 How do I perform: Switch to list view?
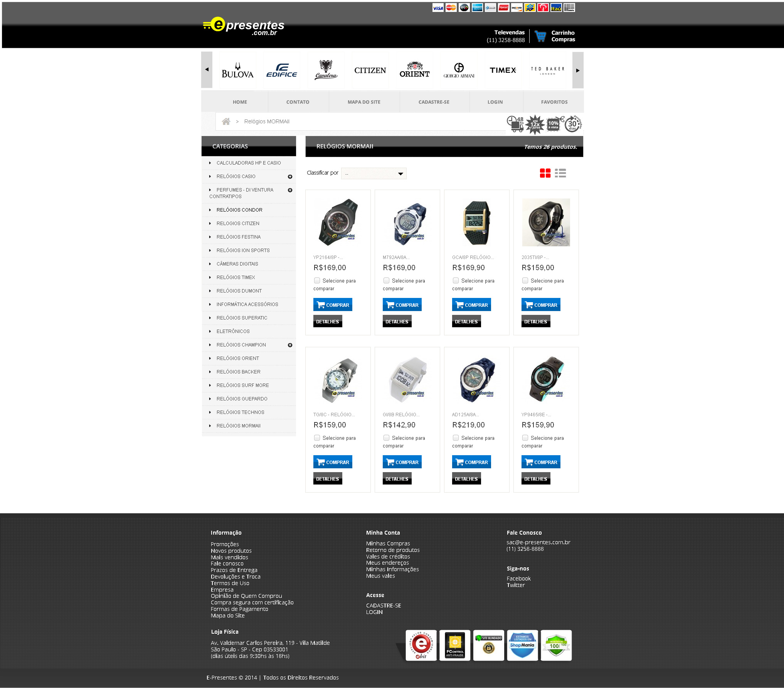pos(560,173)
